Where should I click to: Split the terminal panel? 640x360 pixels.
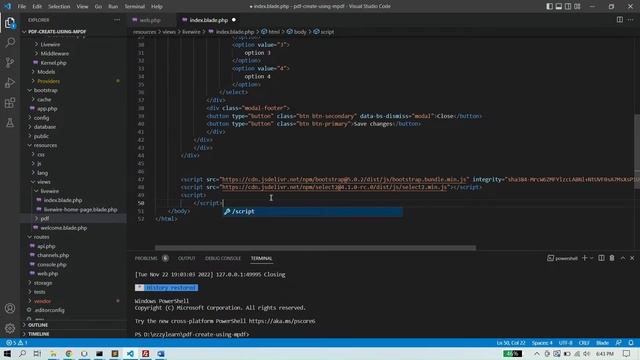click(x=601, y=258)
